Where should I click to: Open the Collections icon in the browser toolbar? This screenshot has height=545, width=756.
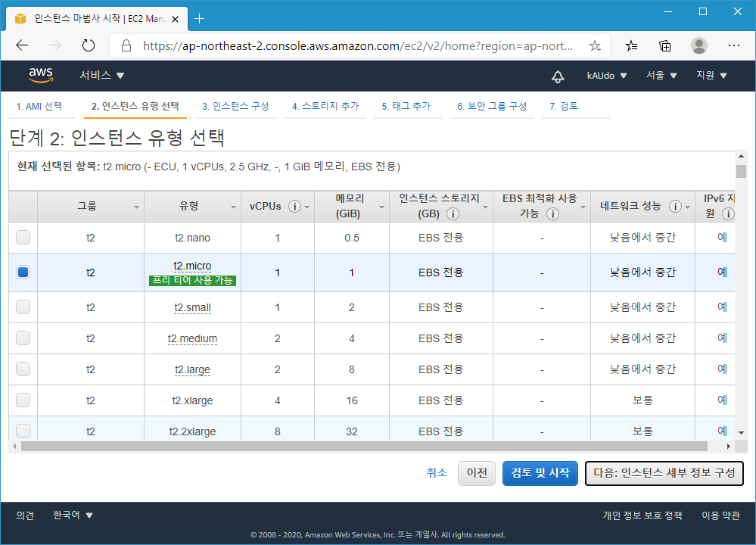point(665,46)
